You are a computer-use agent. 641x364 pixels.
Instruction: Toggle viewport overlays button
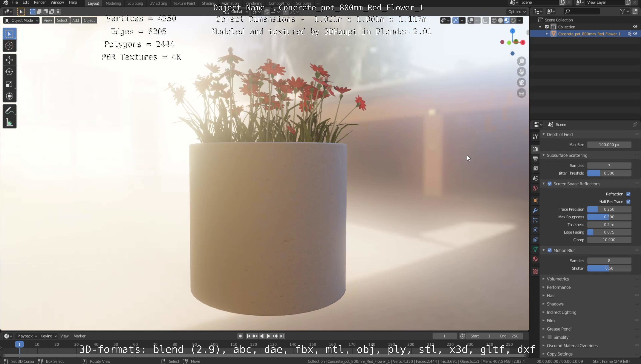(x=470, y=21)
